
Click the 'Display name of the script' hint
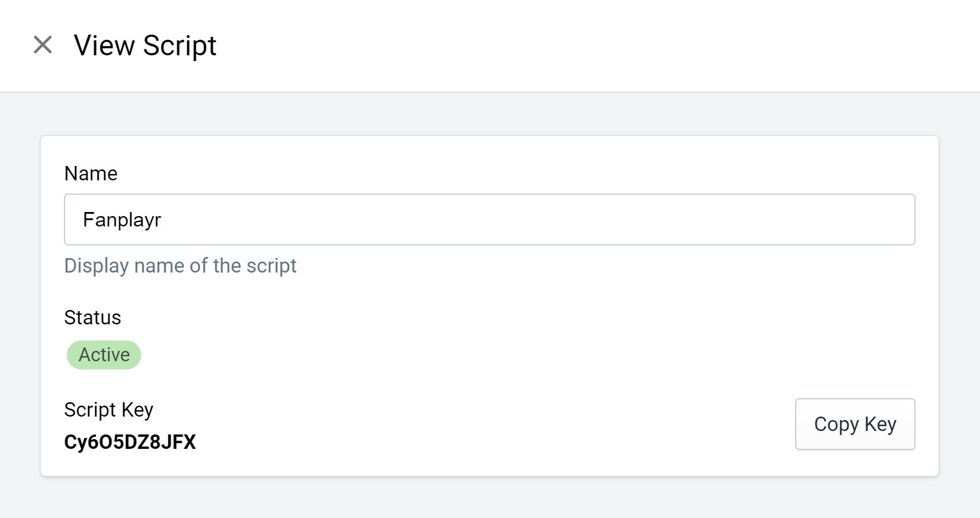tap(180, 266)
